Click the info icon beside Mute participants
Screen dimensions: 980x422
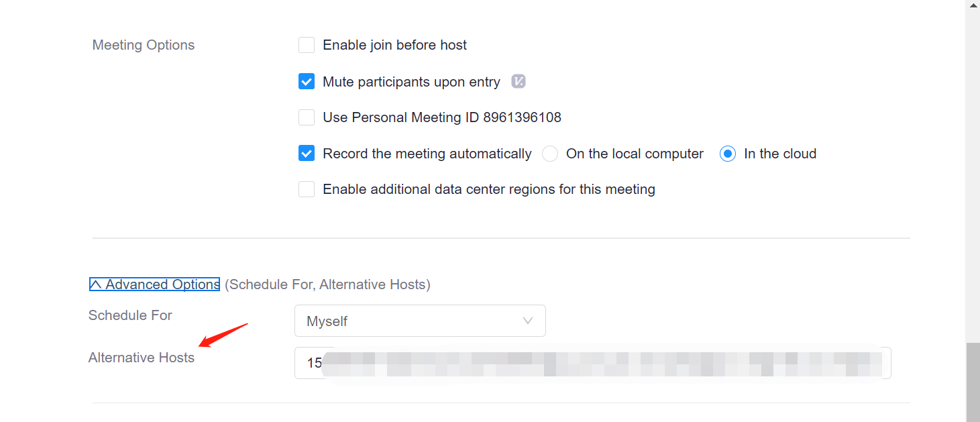coord(519,82)
